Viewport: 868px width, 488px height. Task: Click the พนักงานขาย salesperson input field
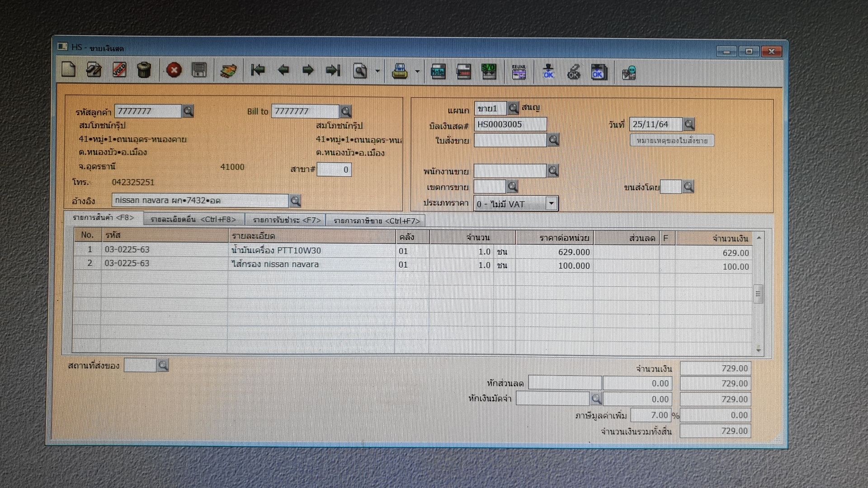(510, 171)
